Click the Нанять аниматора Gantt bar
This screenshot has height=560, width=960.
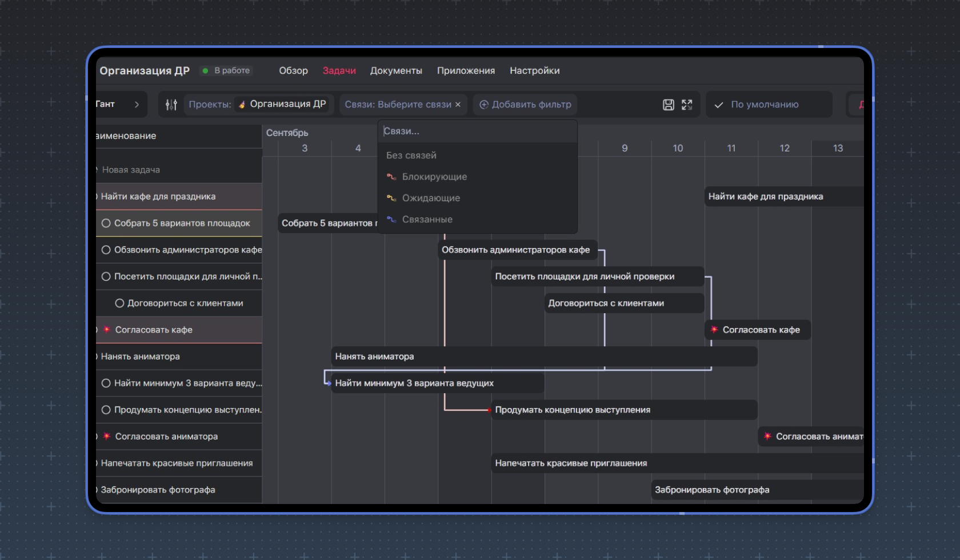pyautogui.click(x=543, y=357)
